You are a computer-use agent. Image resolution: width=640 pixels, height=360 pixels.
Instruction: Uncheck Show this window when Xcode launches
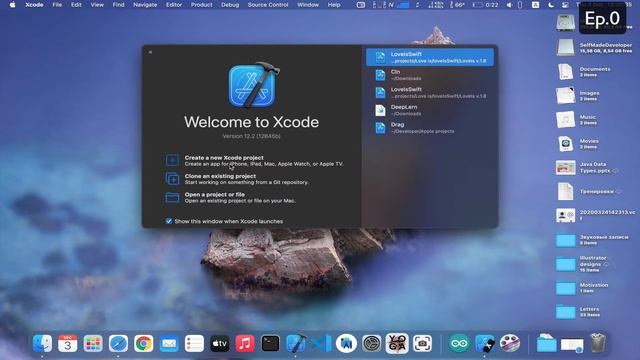coord(169,221)
